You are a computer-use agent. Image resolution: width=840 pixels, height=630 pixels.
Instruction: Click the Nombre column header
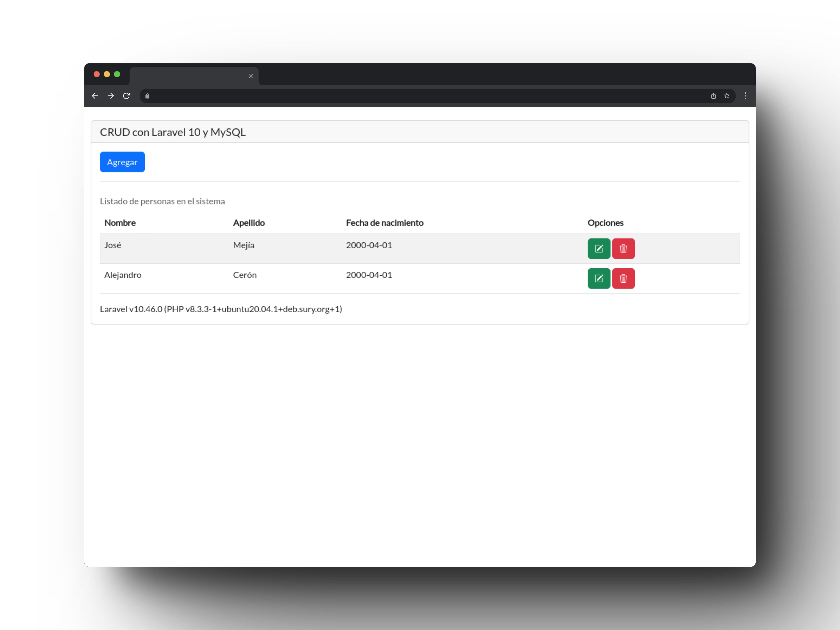click(x=120, y=223)
